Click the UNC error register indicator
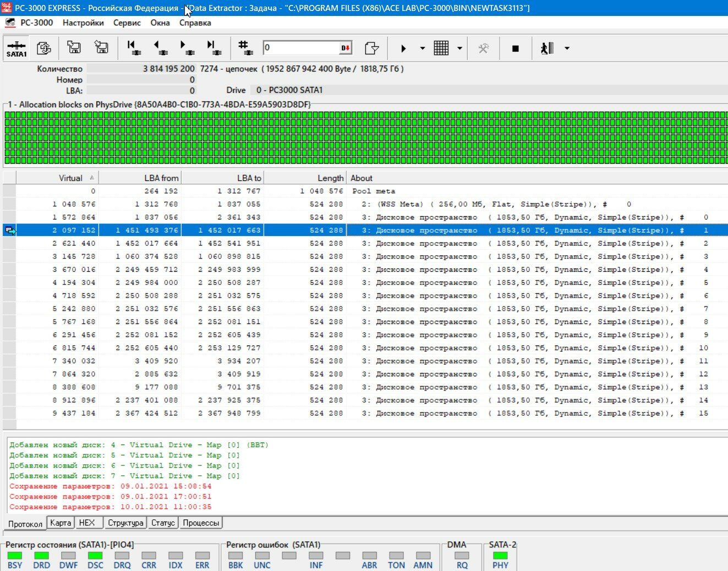The image size is (728, 571). (x=262, y=556)
